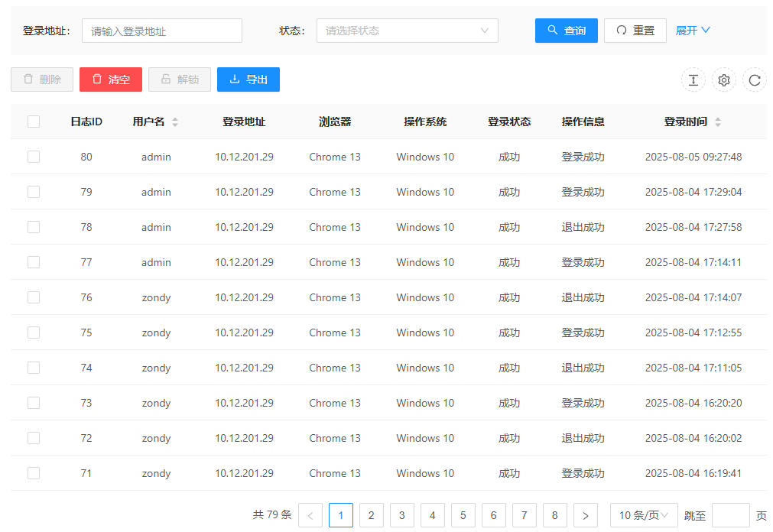This screenshot has width=773, height=532.
Task: Click the red 清空 button
Action: pyautogui.click(x=111, y=79)
